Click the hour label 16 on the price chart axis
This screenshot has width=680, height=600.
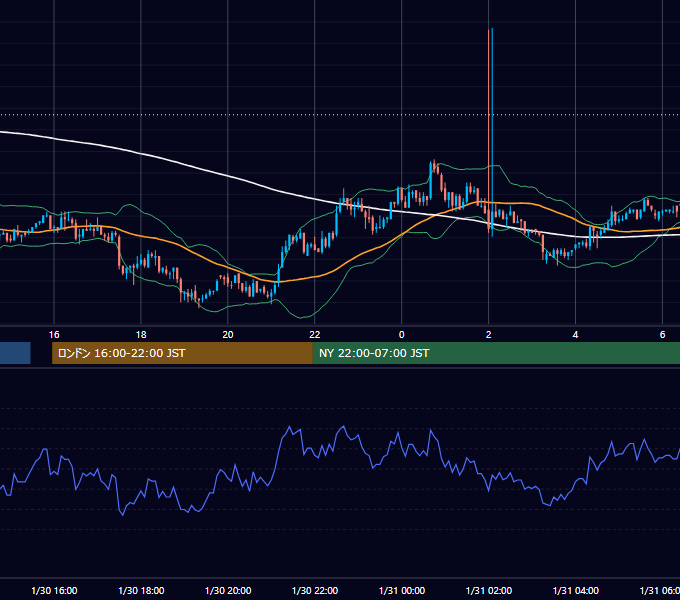click(54, 335)
